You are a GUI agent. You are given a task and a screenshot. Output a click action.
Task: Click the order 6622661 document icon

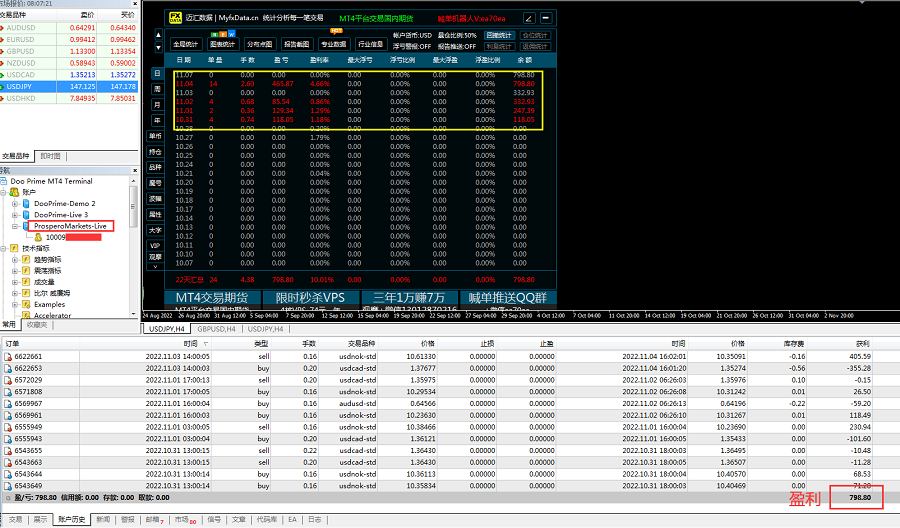[x=7, y=356]
